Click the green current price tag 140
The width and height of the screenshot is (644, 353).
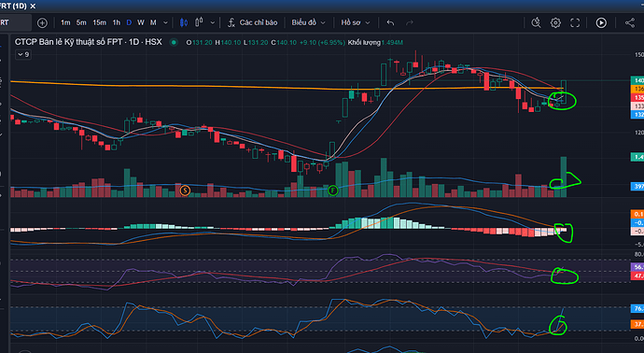tap(637, 80)
